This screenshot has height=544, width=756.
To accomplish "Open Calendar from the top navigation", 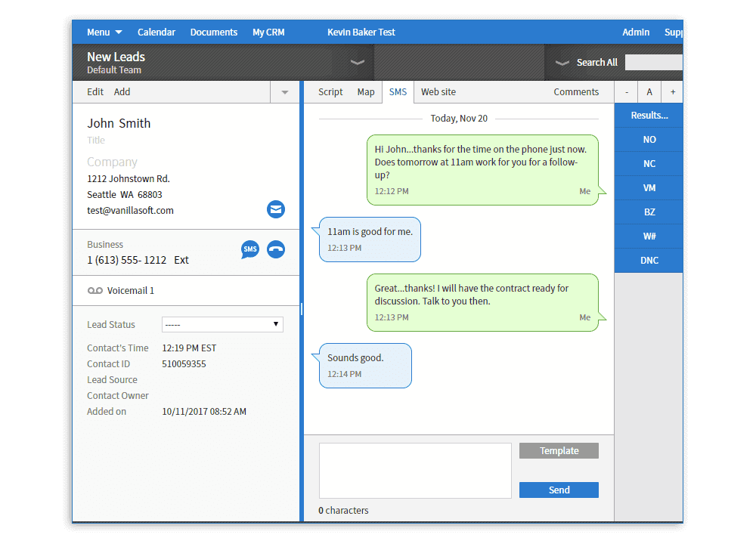I will pos(156,32).
